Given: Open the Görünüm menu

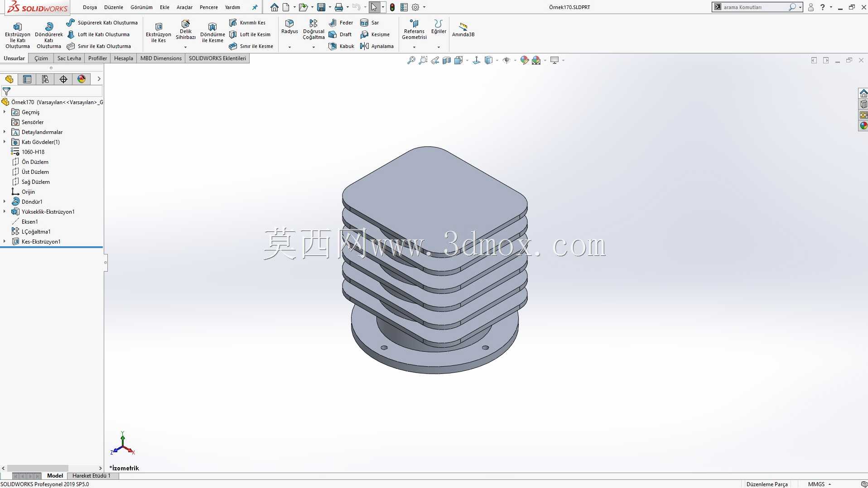Looking at the screenshot, I should coord(141,7).
